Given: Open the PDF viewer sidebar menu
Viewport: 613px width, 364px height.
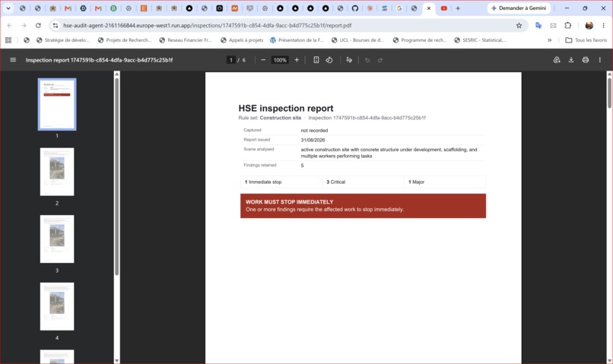Looking at the screenshot, I should click(x=13, y=60).
